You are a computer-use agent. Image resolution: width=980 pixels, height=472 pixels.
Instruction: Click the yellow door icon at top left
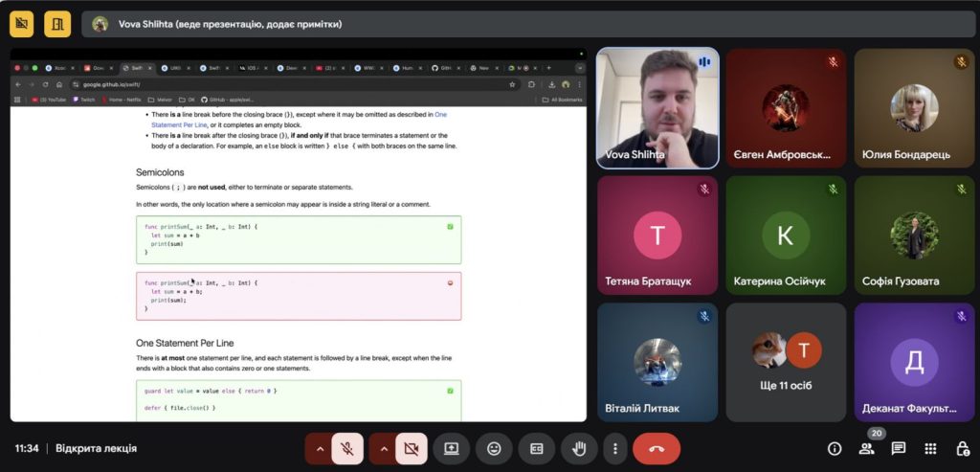(57, 24)
